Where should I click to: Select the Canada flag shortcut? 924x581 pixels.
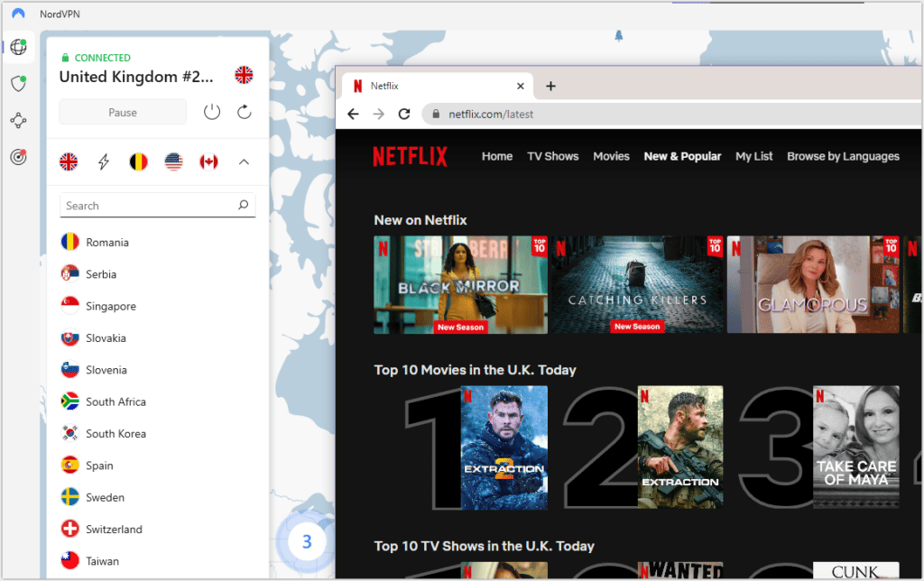coord(208,161)
